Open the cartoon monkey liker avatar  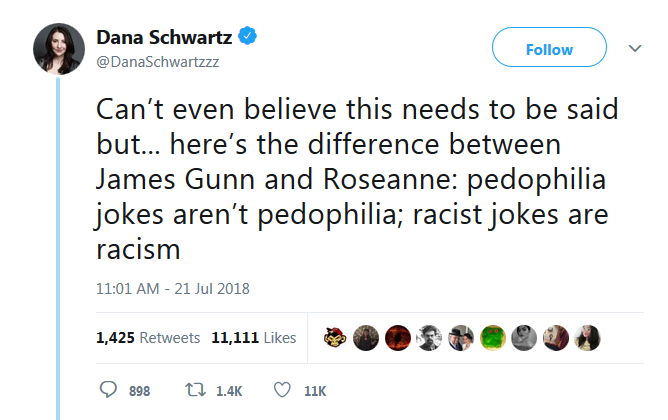click(336, 338)
